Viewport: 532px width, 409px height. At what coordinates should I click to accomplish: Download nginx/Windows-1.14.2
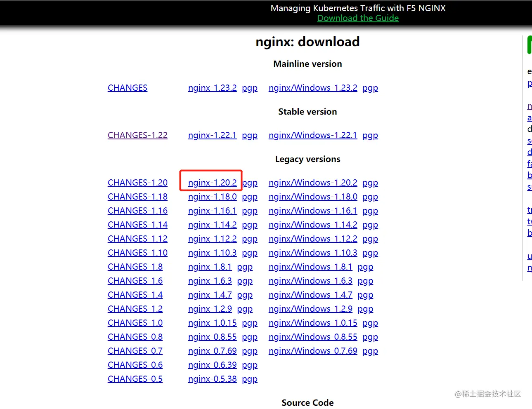313,225
